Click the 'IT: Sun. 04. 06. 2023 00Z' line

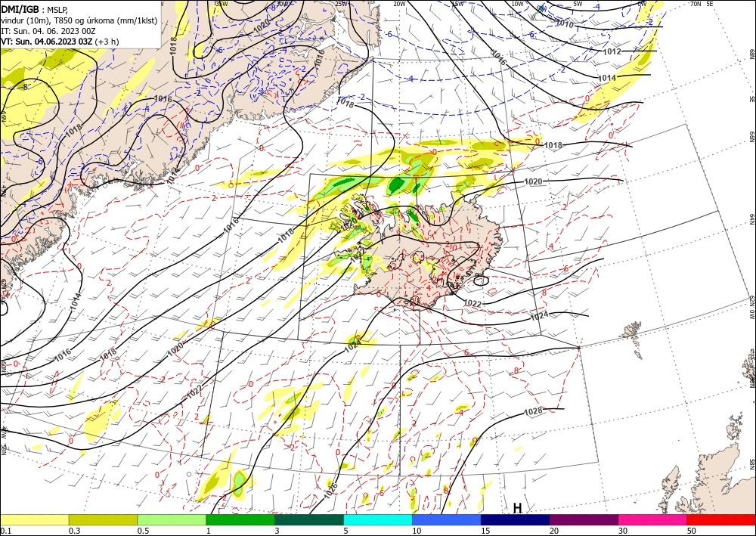tap(48, 31)
